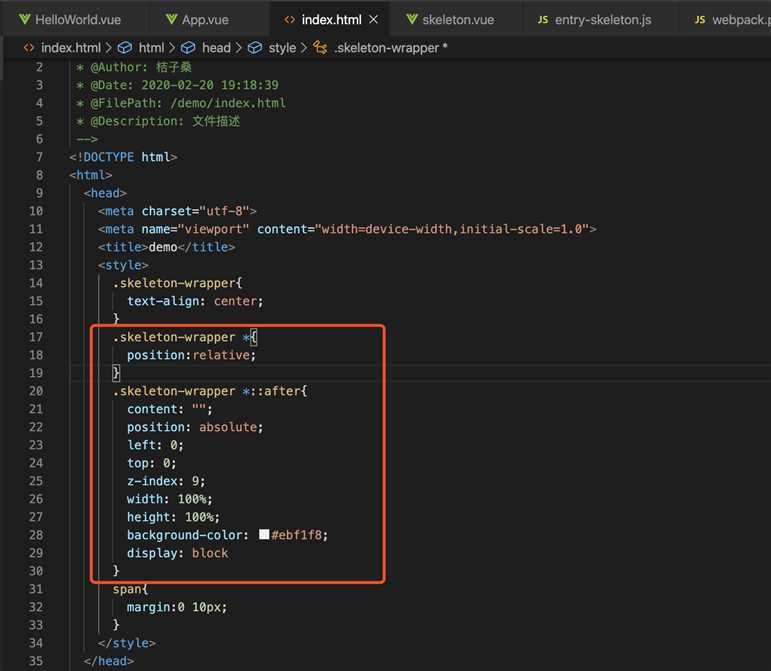Image resolution: width=771 pixels, height=671 pixels.
Task: Click the position: absolute; declaration
Action: tap(195, 427)
